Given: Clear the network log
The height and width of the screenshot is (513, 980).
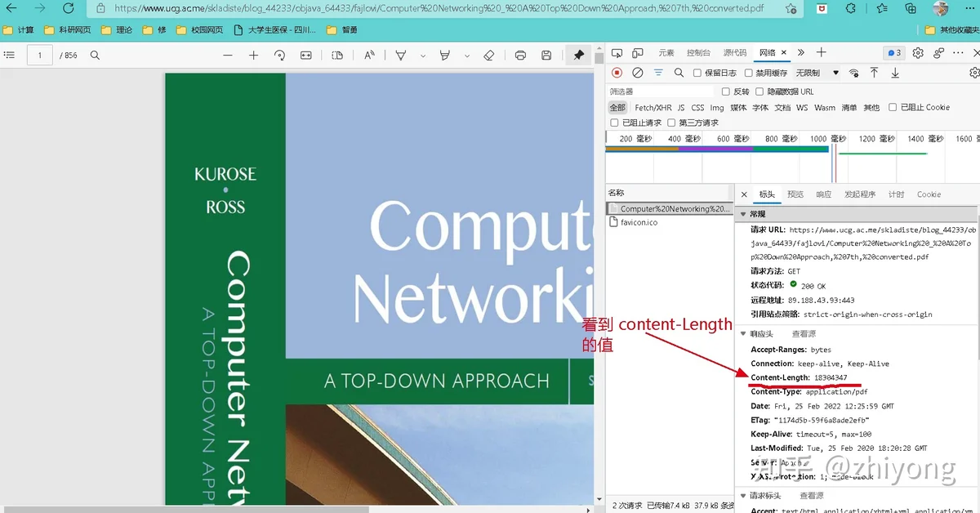Looking at the screenshot, I should [638, 73].
